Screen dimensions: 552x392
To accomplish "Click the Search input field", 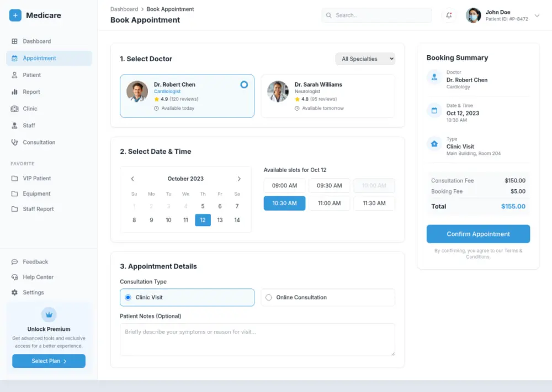I will point(376,15).
